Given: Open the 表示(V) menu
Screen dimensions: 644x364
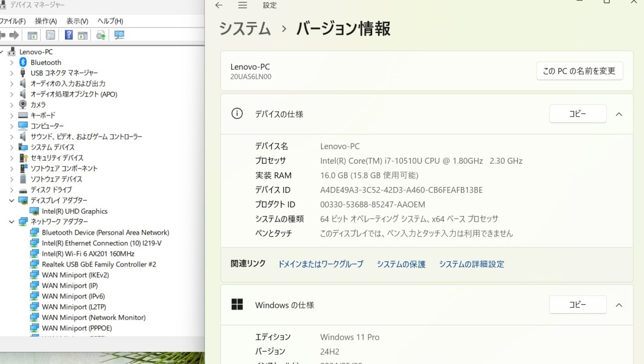Looking at the screenshot, I should point(77,21).
